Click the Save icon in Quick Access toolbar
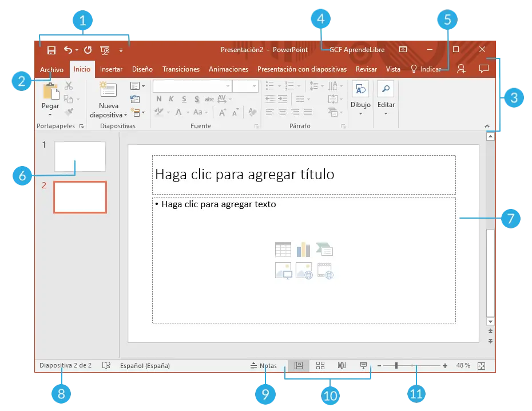Screen dimensions: 532x411 pyautogui.click(x=51, y=50)
